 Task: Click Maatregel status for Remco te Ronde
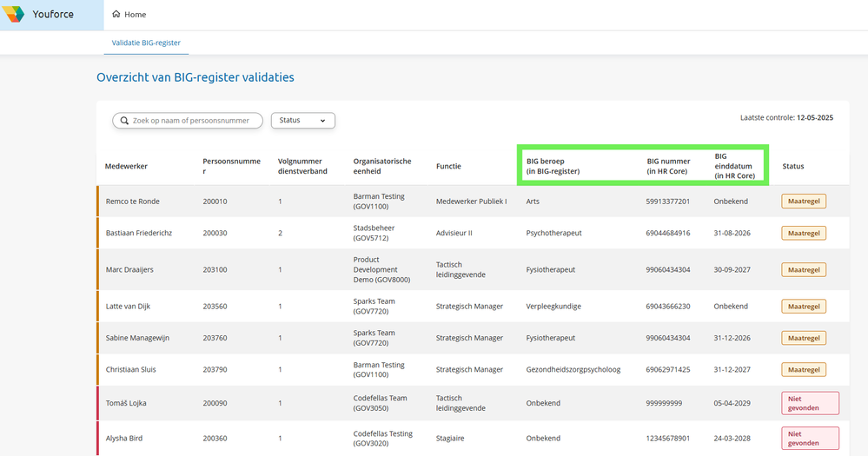pos(804,202)
